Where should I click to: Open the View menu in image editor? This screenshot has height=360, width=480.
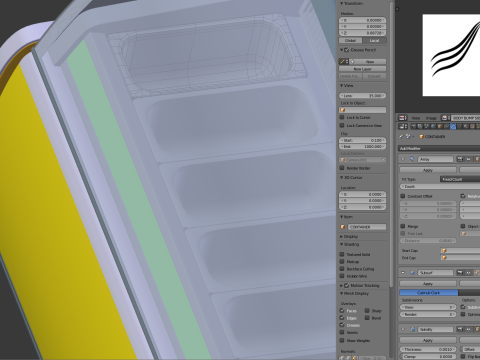416,118
